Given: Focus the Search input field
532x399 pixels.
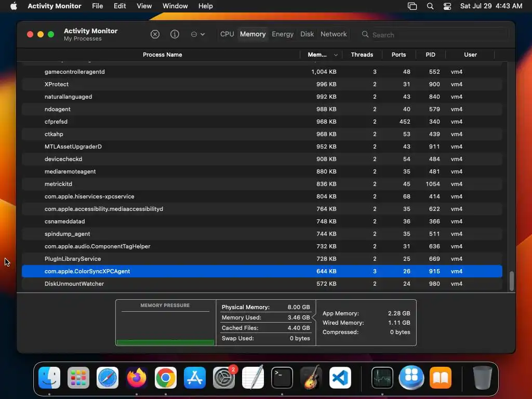Looking at the screenshot, I should tap(440, 35).
